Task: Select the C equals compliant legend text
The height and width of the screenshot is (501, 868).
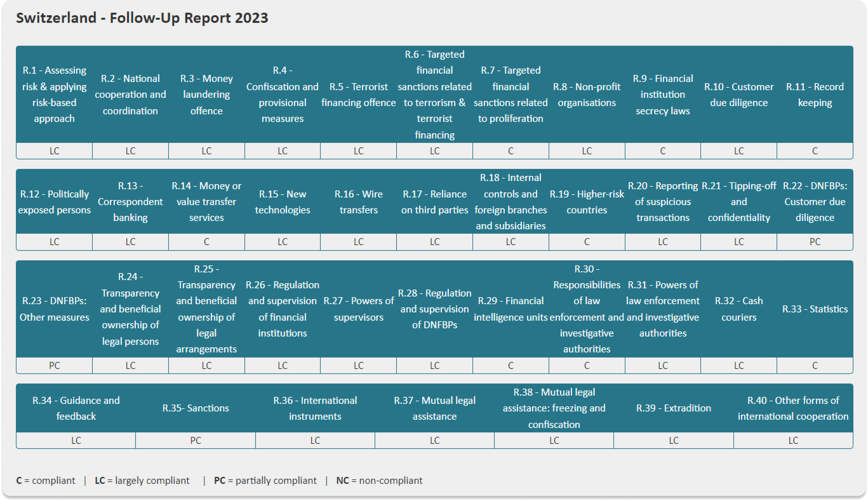Action: point(45,480)
